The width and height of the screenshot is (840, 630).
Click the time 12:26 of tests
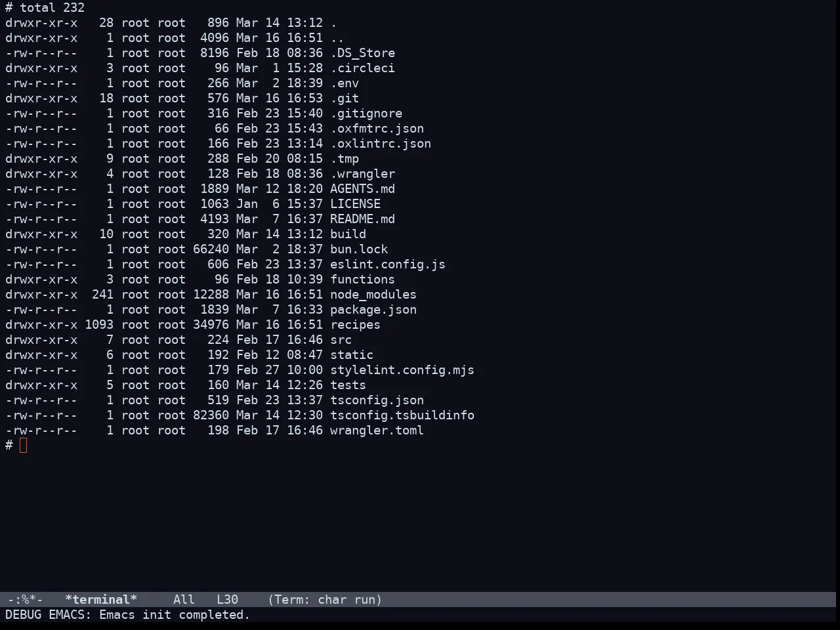[304, 385]
